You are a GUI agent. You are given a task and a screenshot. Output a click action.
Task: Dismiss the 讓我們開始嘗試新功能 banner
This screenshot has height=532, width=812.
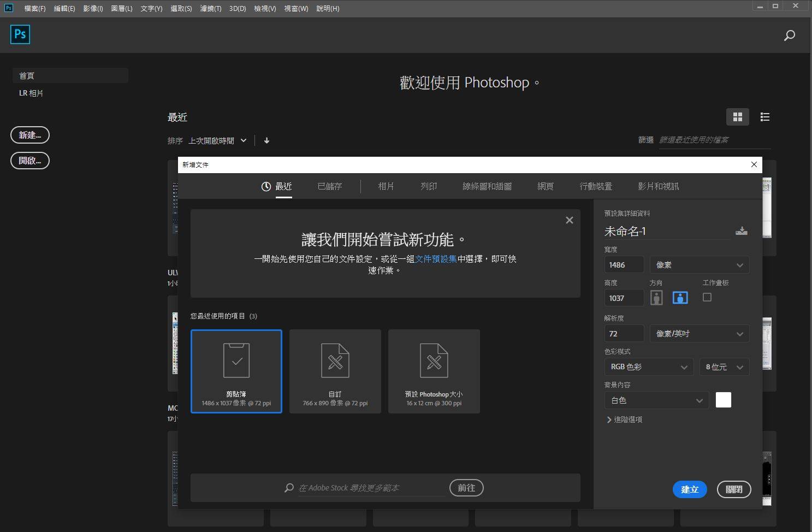coord(569,220)
